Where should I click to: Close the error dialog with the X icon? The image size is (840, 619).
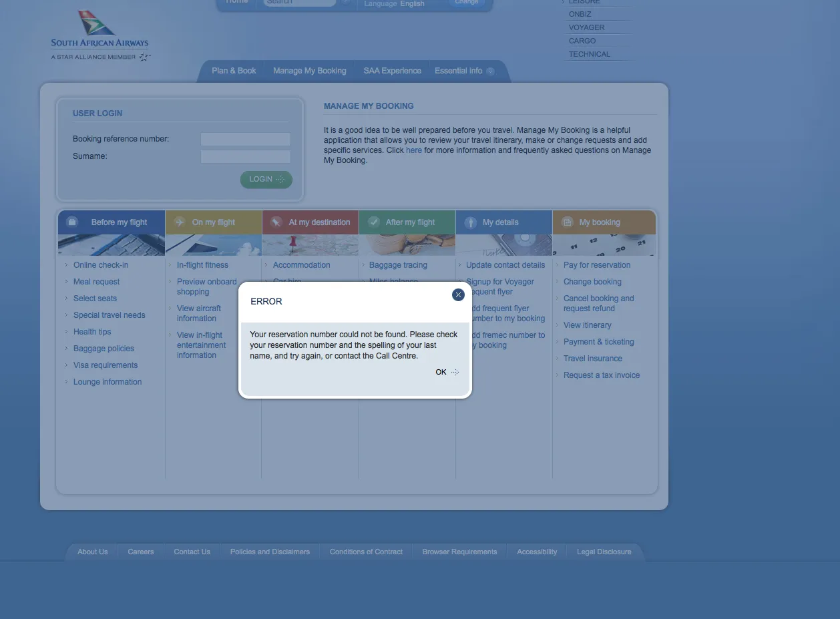click(x=458, y=294)
